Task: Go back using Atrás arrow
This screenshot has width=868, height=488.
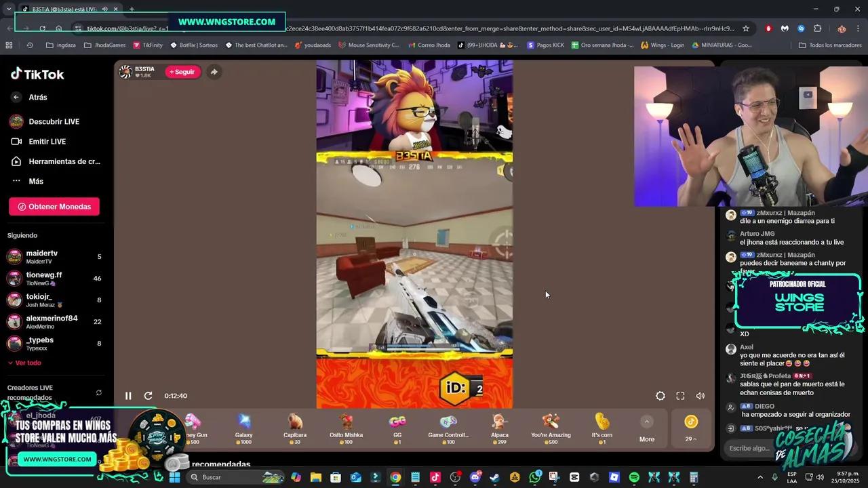Action: [16, 98]
